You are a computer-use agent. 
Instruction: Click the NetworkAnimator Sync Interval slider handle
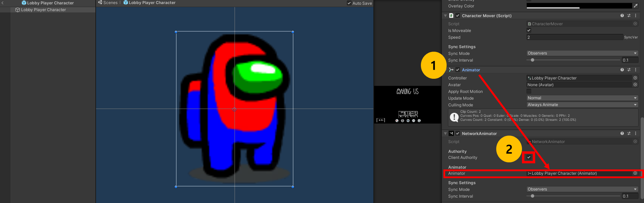(533, 196)
